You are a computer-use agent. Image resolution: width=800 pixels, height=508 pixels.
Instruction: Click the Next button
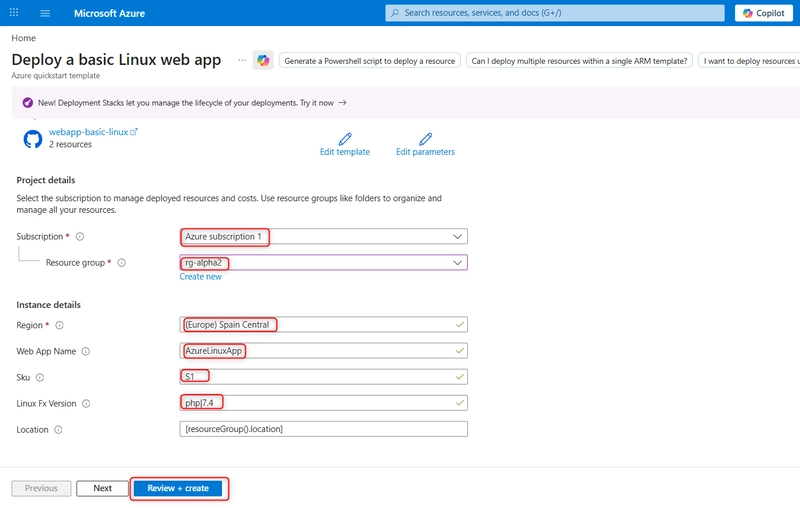tap(102, 489)
